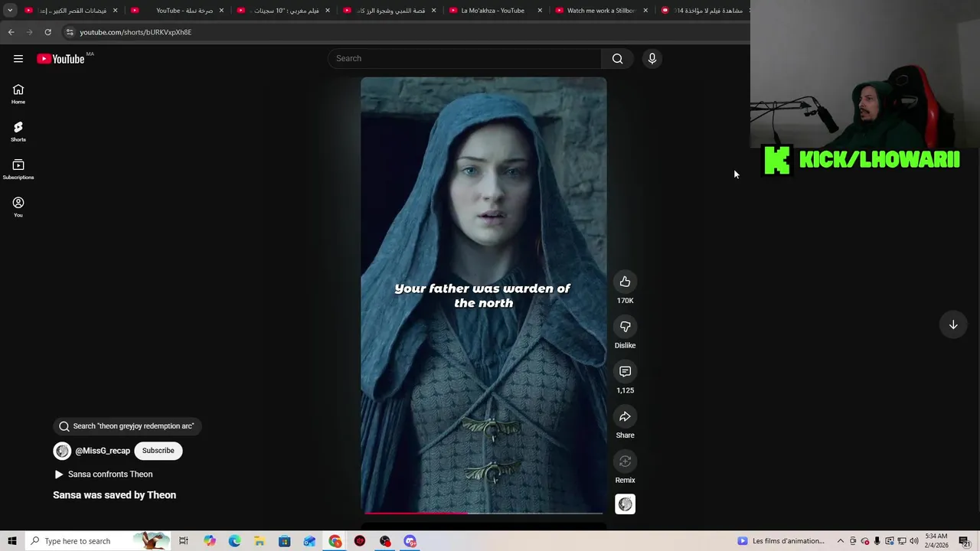Focus the YouTube Search field

(465, 59)
